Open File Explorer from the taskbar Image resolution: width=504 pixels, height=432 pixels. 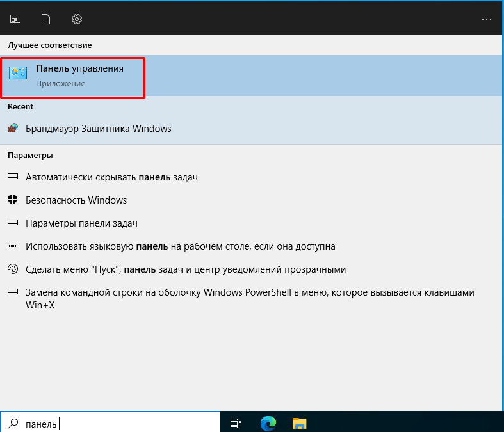coord(299,423)
